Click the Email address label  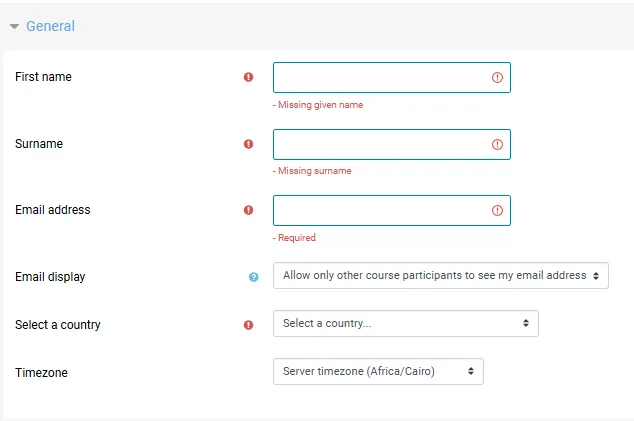53,209
